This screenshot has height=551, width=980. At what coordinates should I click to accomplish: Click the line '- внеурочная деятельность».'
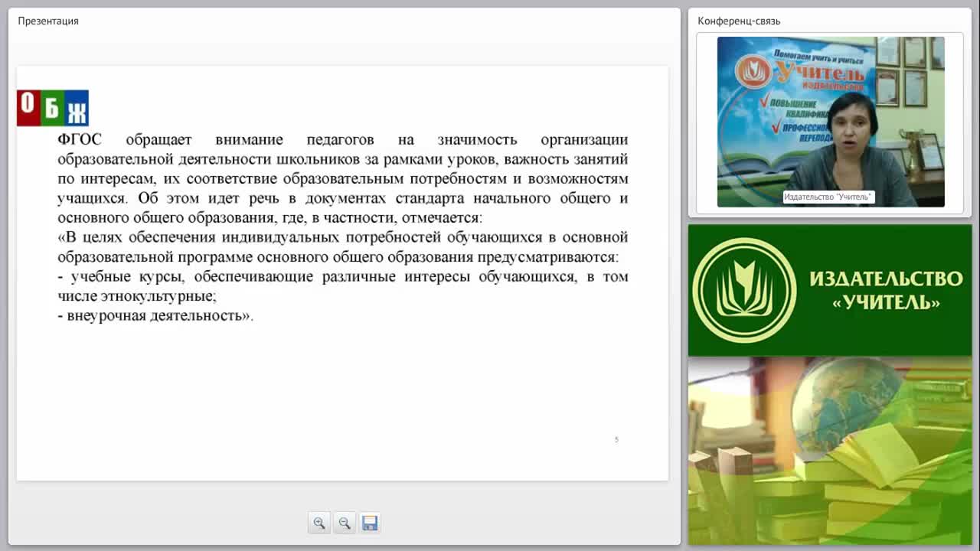point(155,315)
